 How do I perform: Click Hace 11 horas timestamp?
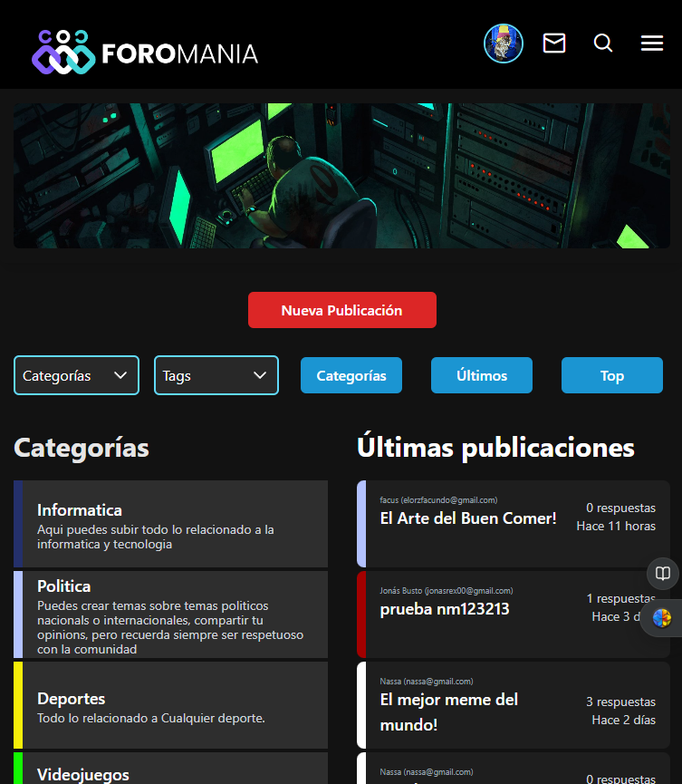pyautogui.click(x=616, y=526)
